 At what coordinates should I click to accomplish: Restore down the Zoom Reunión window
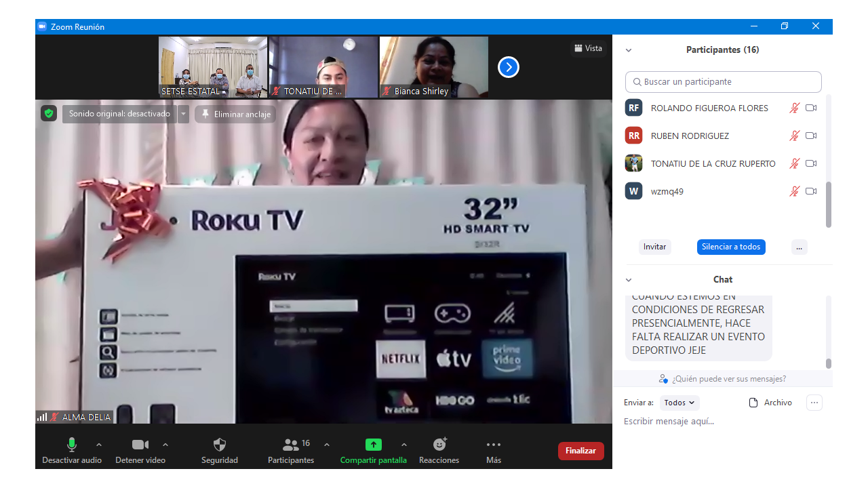pyautogui.click(x=785, y=26)
